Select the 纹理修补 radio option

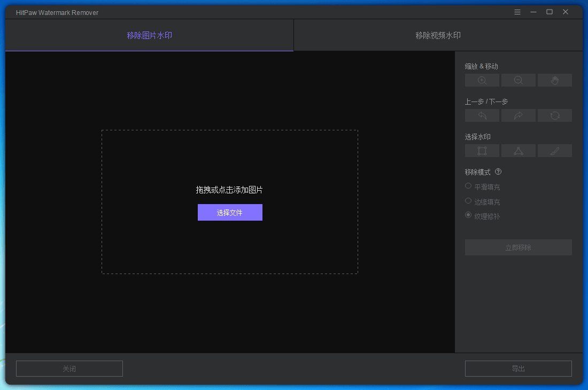pos(468,215)
